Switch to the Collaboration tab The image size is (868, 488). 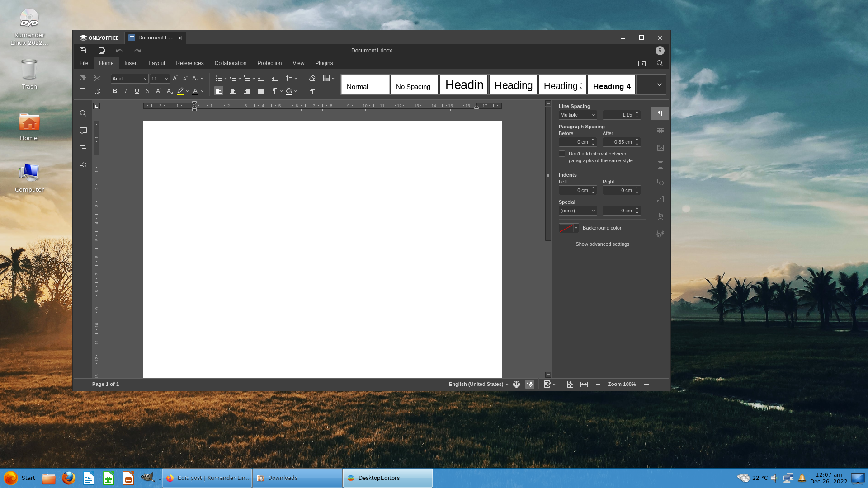pos(231,63)
